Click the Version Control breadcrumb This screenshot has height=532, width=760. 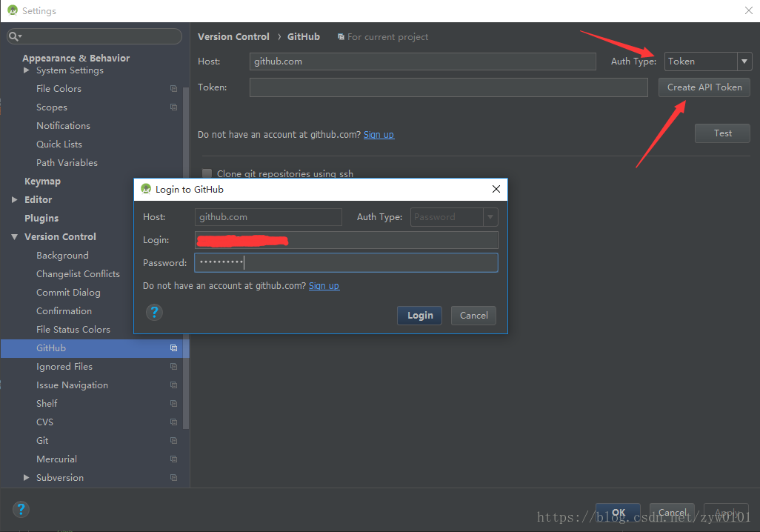coord(233,37)
